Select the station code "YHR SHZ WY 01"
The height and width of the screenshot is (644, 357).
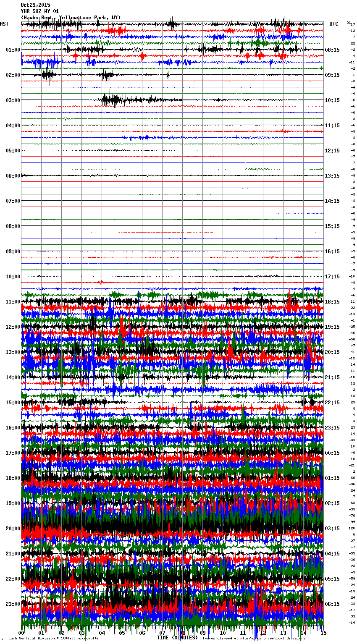click(x=40, y=11)
